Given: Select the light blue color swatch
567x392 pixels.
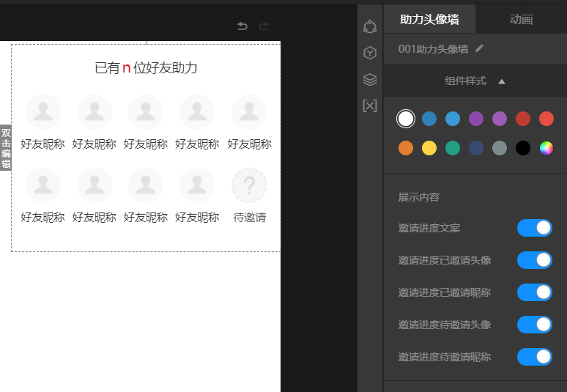Looking at the screenshot, I should click(x=453, y=119).
